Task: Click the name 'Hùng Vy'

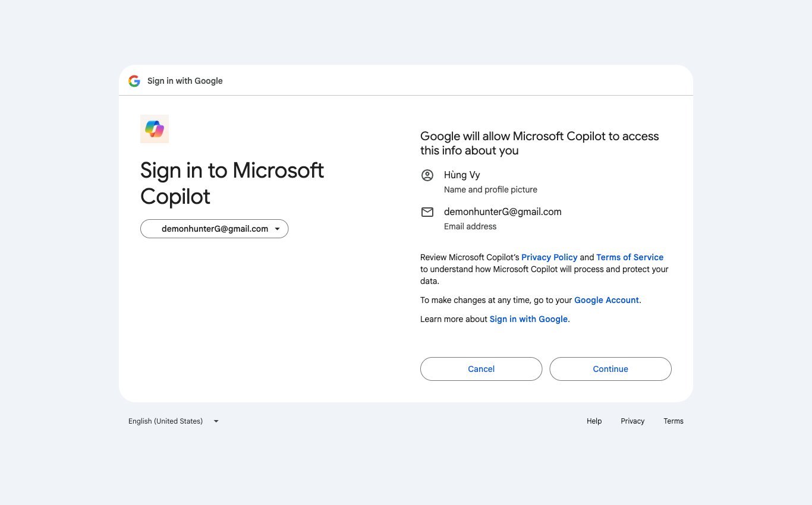Action: pyautogui.click(x=462, y=175)
